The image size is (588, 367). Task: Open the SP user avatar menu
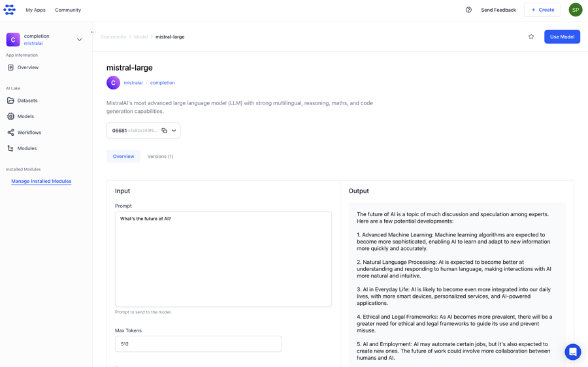(x=575, y=10)
